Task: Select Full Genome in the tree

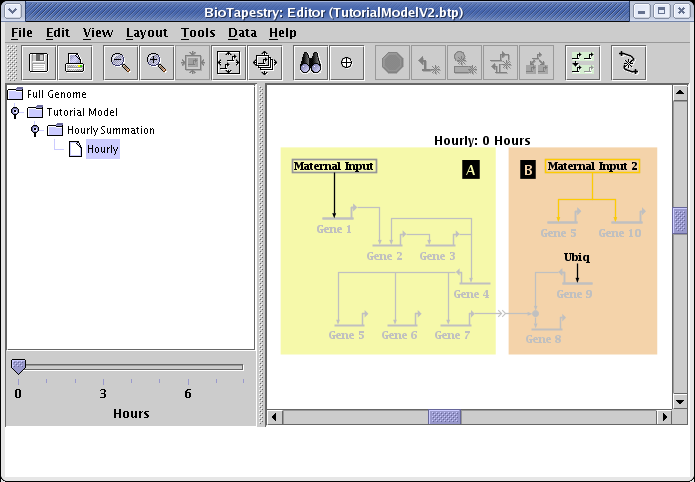Action: 56,94
